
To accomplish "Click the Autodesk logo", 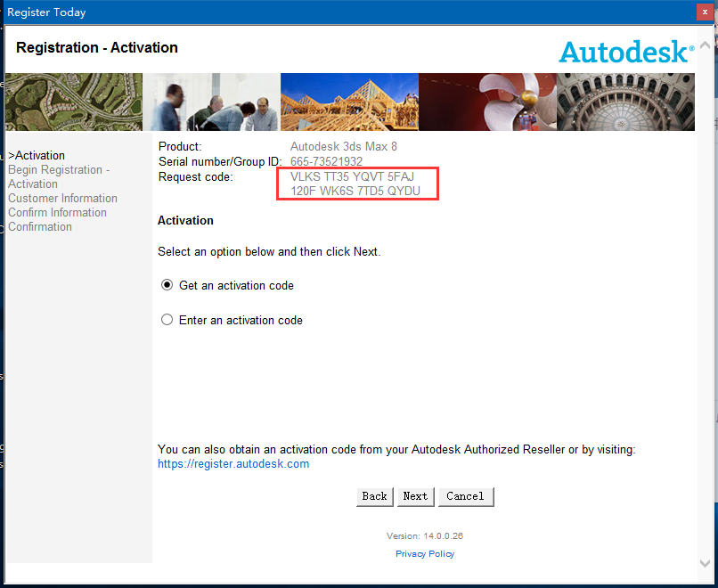I will click(x=626, y=52).
